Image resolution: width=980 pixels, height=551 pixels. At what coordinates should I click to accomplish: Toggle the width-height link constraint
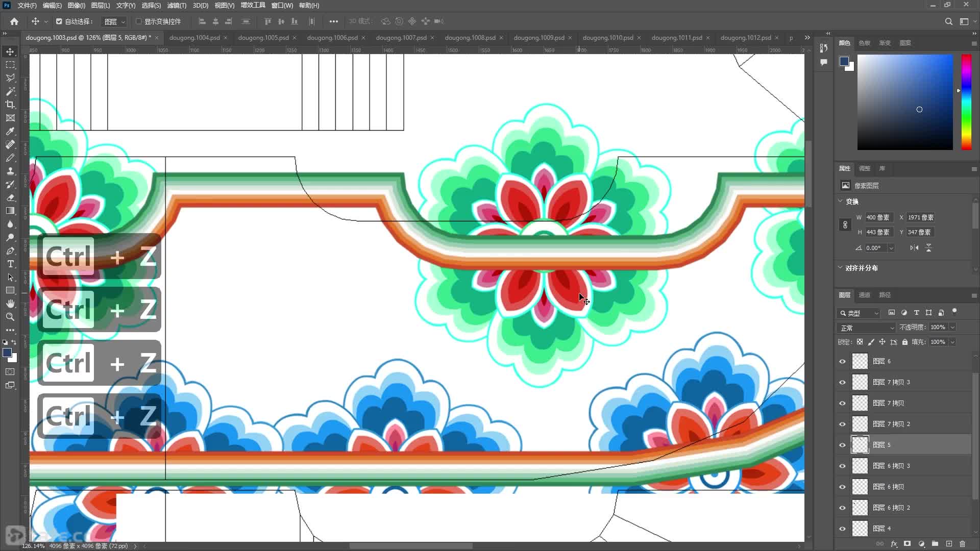845,225
